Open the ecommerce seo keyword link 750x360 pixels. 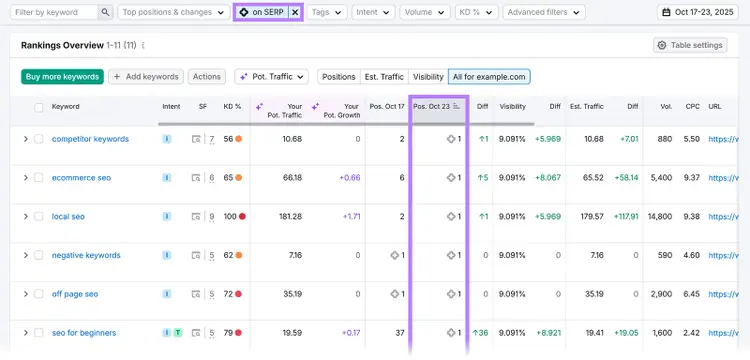point(81,178)
